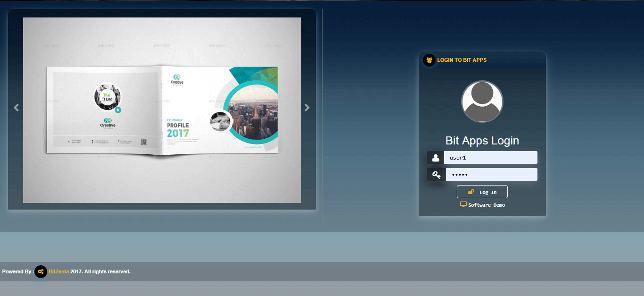Advance carousel with the next slide arrow
Image resolution: width=644 pixels, height=296 pixels.
click(x=307, y=108)
